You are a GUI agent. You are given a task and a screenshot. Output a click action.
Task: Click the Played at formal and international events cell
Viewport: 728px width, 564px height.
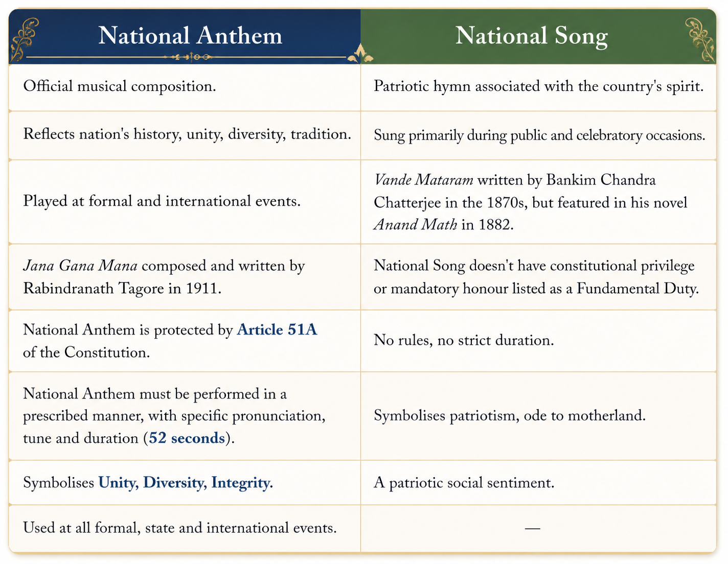click(185, 202)
